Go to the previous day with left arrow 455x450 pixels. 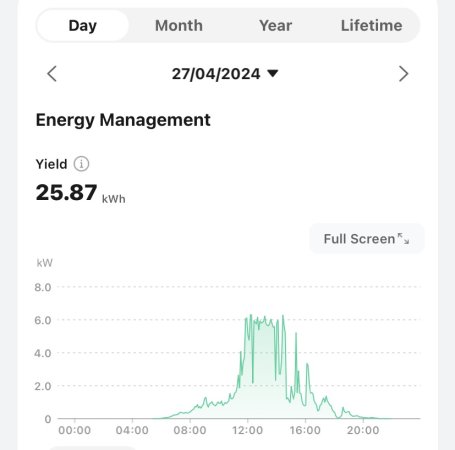[x=52, y=74]
